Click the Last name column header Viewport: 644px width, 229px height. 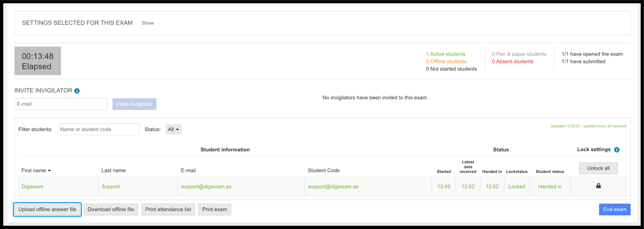pyautogui.click(x=113, y=171)
